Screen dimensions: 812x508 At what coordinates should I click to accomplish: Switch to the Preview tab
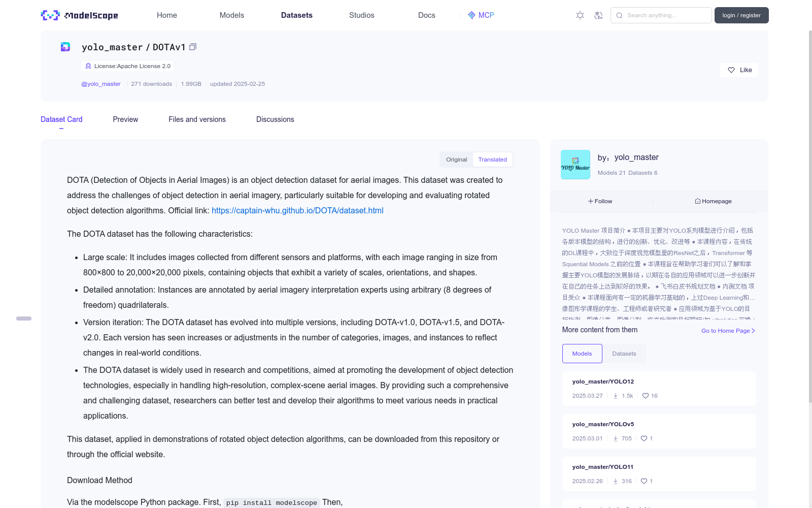point(125,119)
